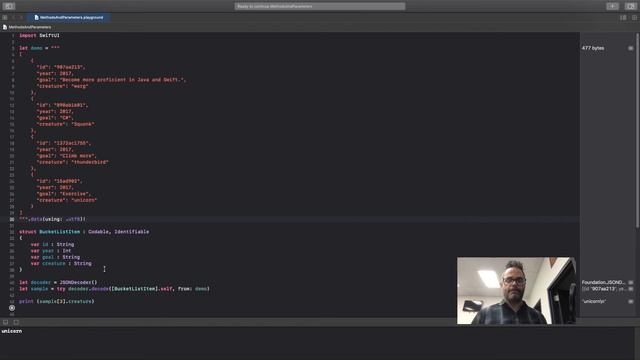Click the 477 bytes result text

click(593, 48)
